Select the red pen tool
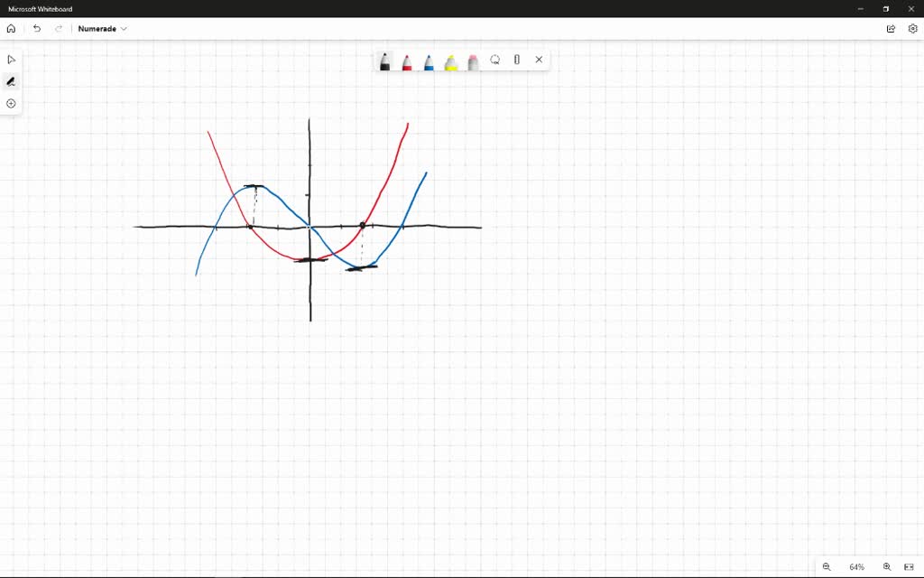924x578 pixels. 406,60
